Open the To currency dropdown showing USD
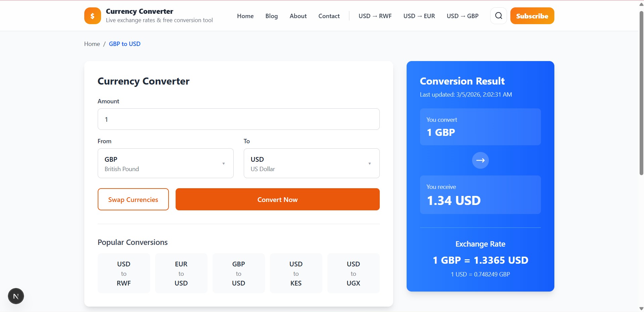644x312 pixels. [311, 163]
